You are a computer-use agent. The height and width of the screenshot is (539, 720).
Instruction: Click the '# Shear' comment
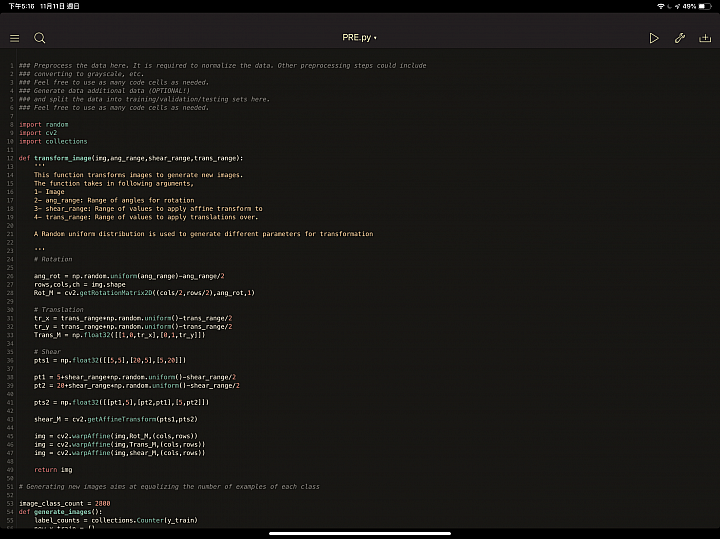click(47, 352)
